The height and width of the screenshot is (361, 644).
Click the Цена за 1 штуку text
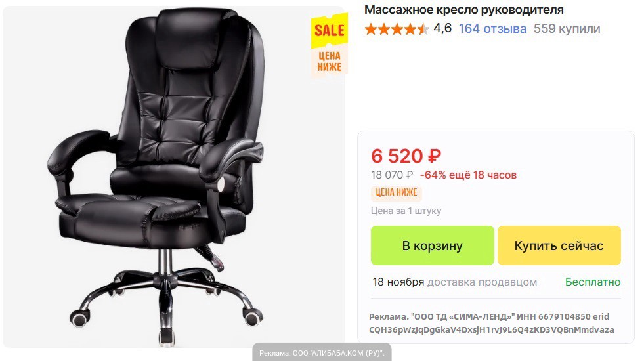click(x=406, y=211)
